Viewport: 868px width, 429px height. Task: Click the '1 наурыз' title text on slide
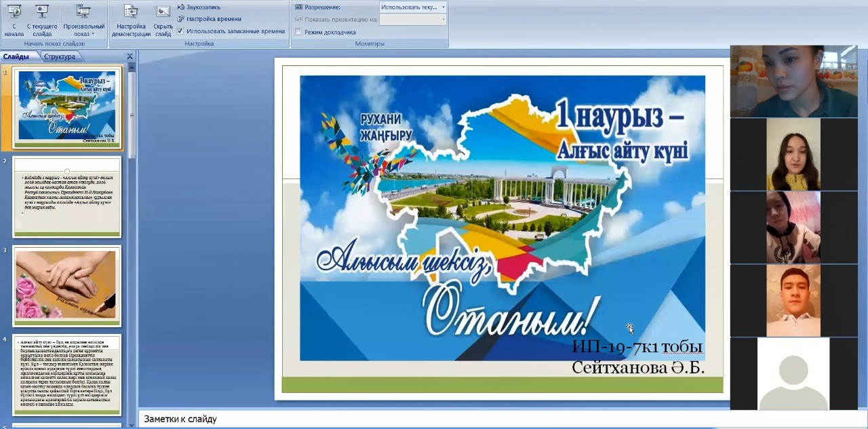click(620, 115)
